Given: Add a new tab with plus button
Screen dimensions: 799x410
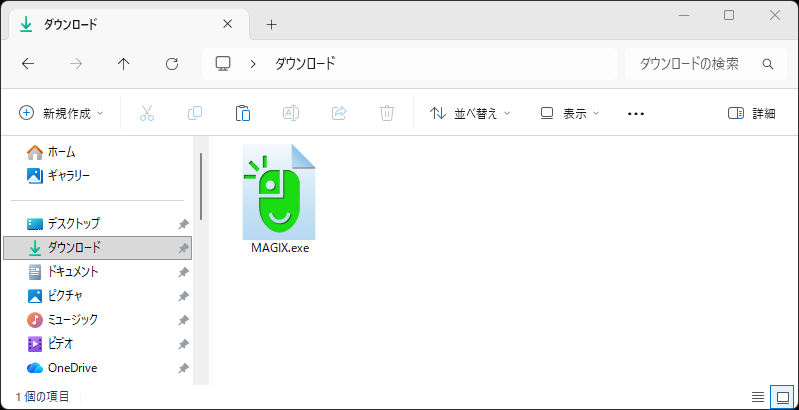Looking at the screenshot, I should 271,24.
